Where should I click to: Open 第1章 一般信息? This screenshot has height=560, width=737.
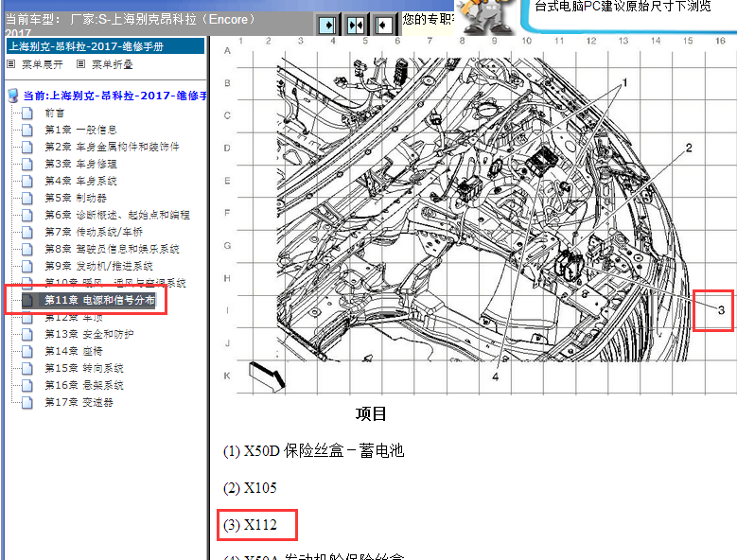[80, 131]
